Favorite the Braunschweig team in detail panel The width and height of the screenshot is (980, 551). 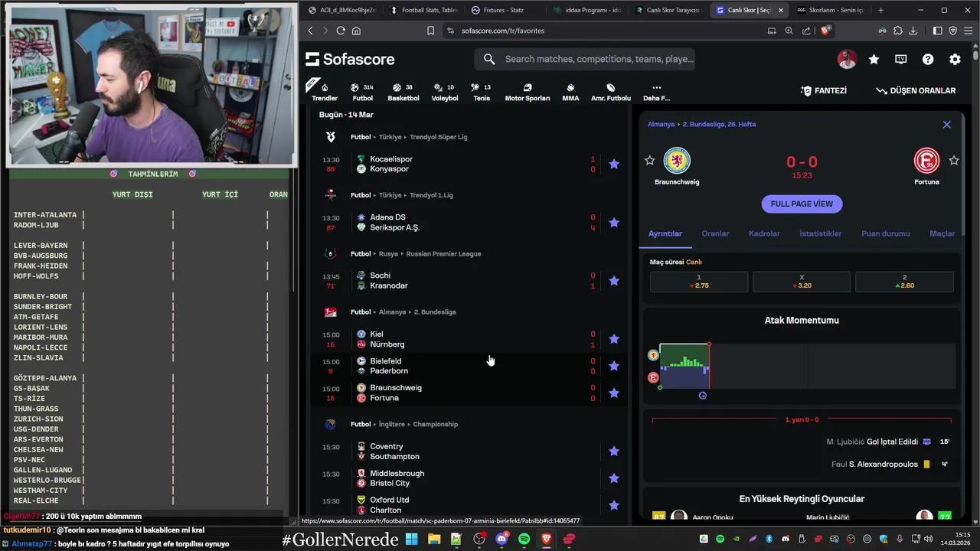pos(650,160)
